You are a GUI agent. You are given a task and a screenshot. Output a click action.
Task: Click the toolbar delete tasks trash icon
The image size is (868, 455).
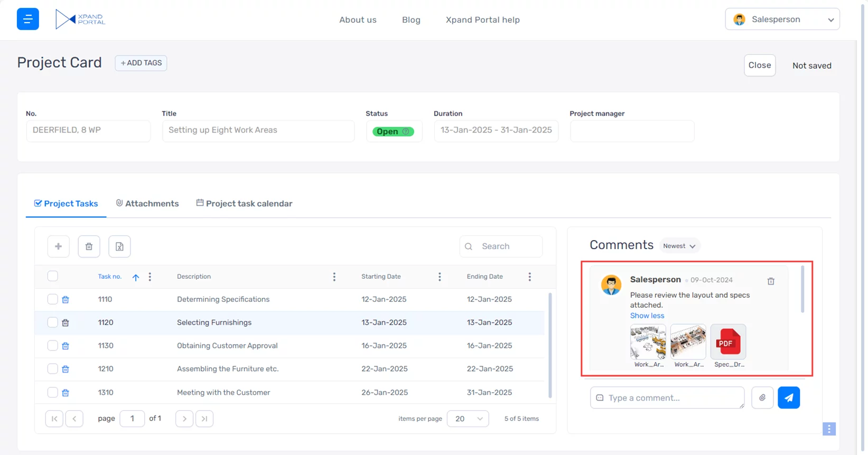click(89, 247)
